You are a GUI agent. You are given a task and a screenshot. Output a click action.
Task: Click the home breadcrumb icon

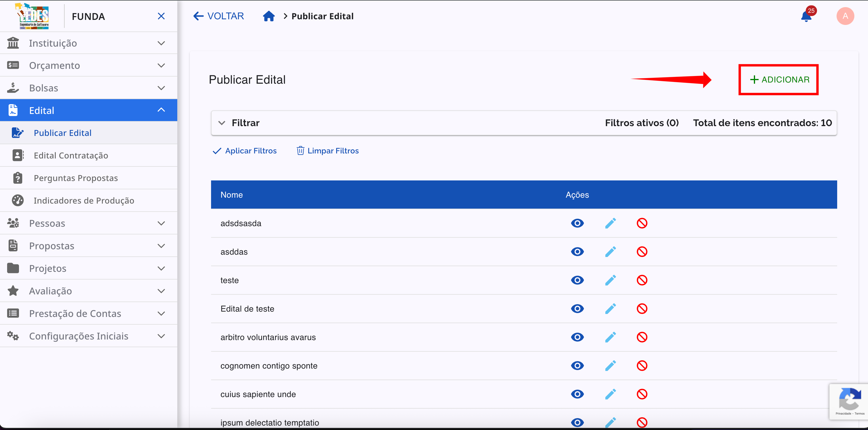[269, 16]
